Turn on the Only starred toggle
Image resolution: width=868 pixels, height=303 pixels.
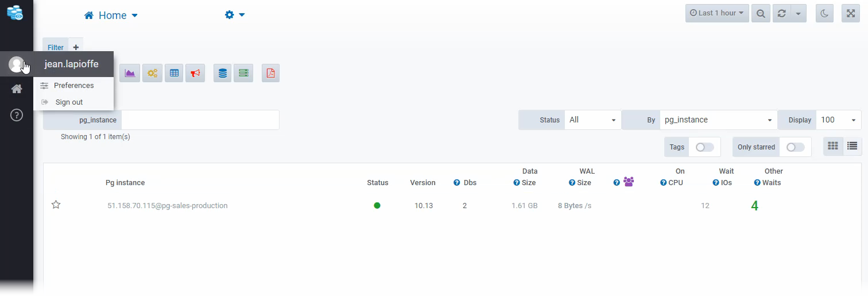(795, 147)
